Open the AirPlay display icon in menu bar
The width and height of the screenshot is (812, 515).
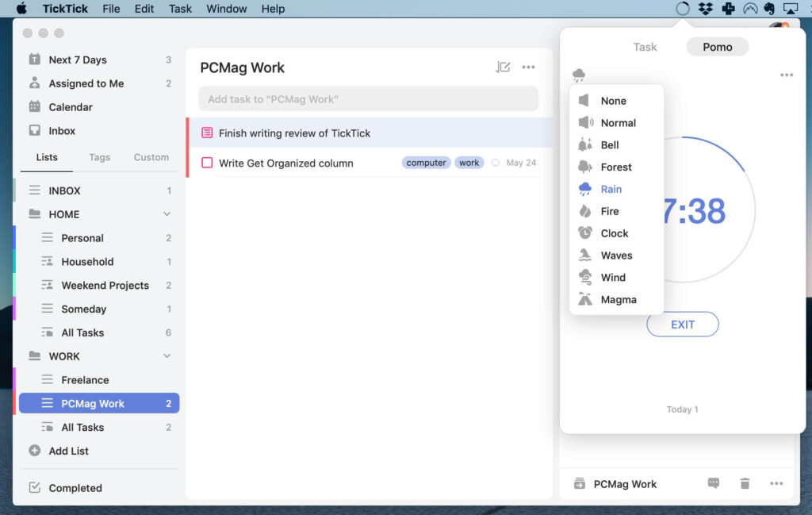click(x=791, y=8)
